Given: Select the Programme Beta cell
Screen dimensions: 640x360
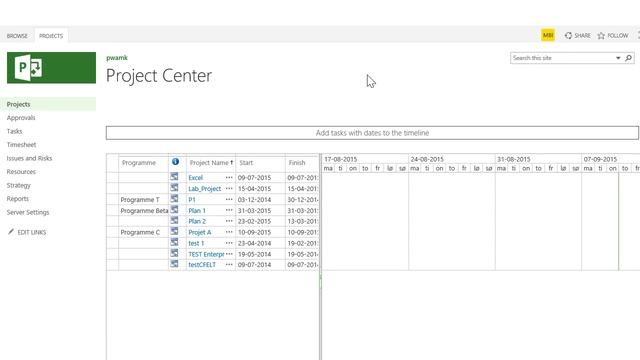Looking at the screenshot, I should [x=144, y=210].
